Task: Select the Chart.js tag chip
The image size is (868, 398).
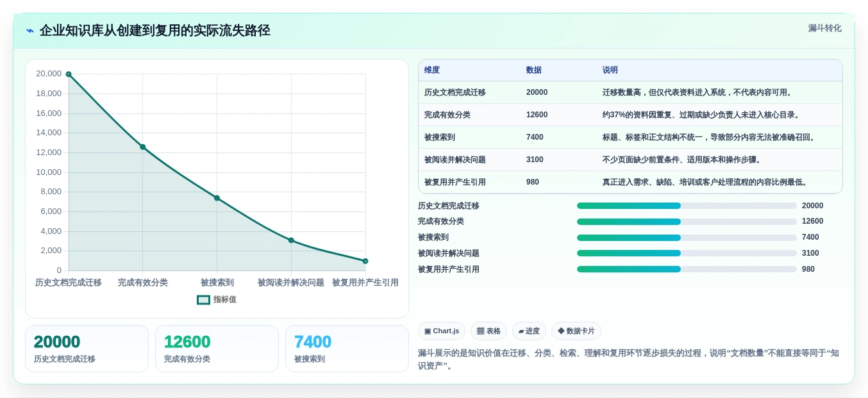Action: (442, 331)
